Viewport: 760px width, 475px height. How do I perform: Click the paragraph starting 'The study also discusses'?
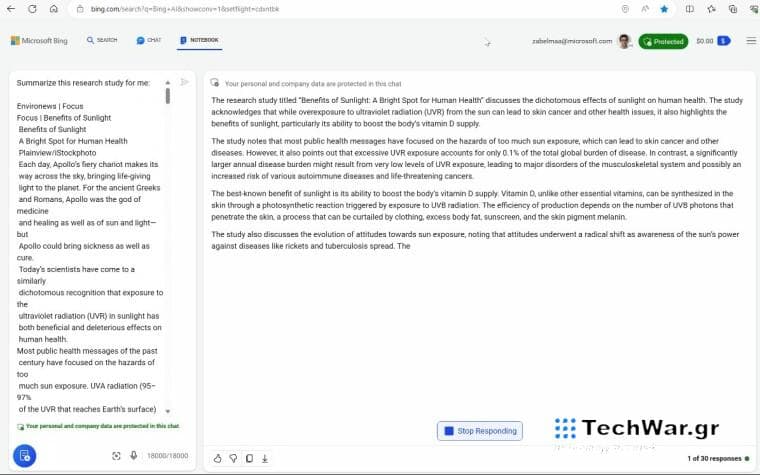tap(475, 240)
